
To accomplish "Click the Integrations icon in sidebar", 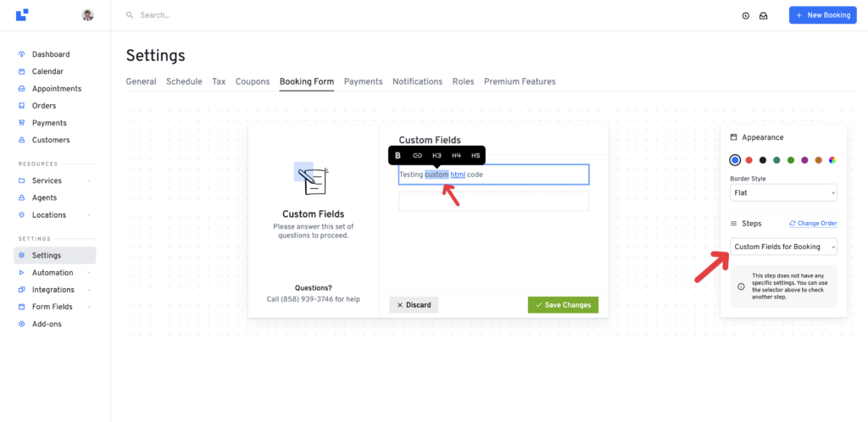I will click(x=21, y=290).
